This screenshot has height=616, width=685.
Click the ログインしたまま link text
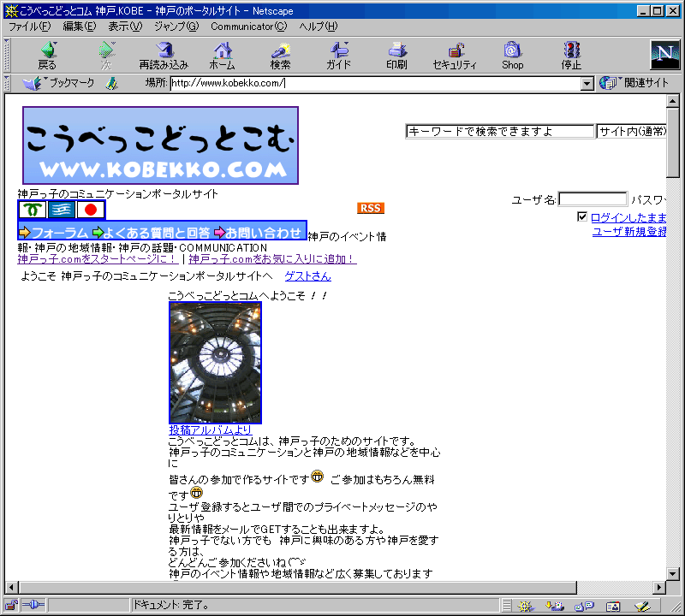pos(628,217)
